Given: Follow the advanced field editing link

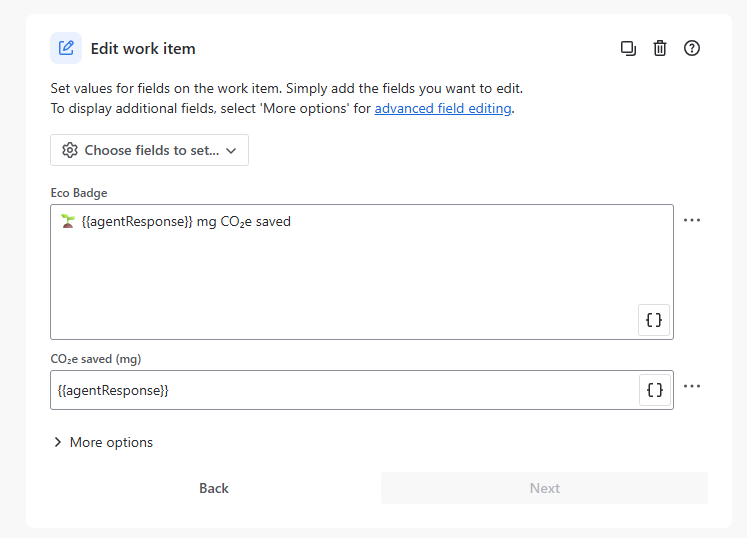Looking at the screenshot, I should tap(443, 108).
